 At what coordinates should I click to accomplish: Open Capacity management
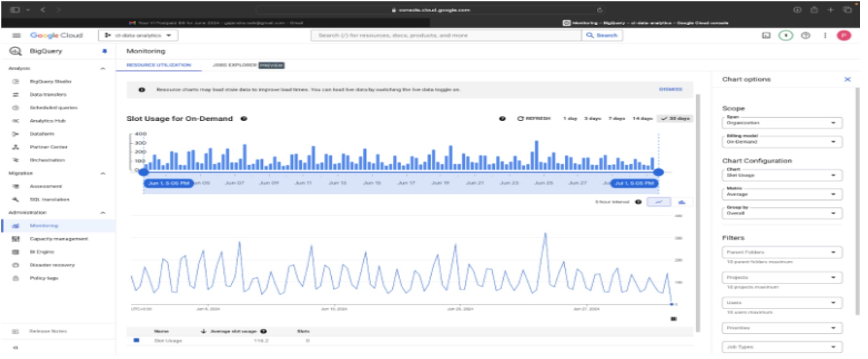click(x=59, y=239)
